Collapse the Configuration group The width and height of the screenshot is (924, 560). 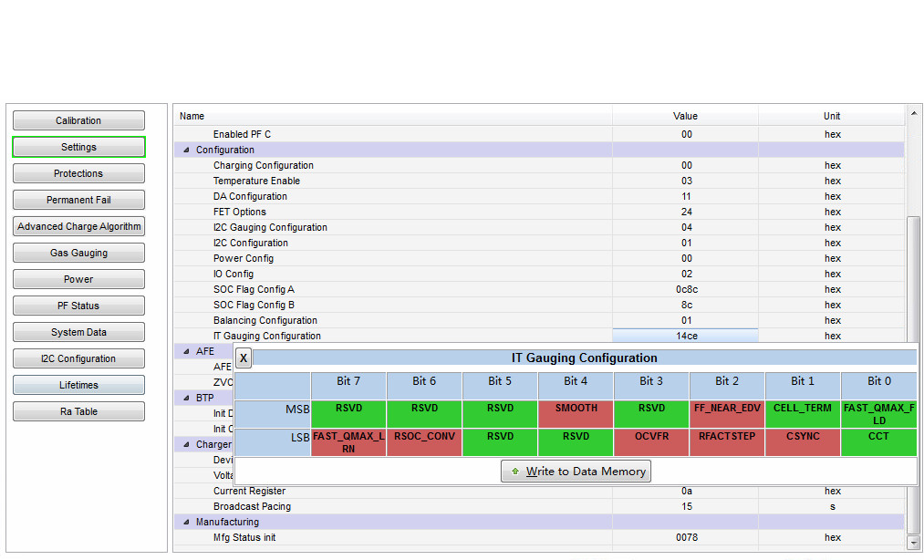(186, 150)
